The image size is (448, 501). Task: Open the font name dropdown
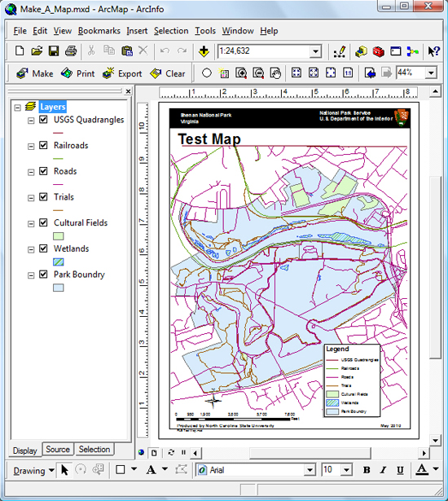click(x=310, y=470)
